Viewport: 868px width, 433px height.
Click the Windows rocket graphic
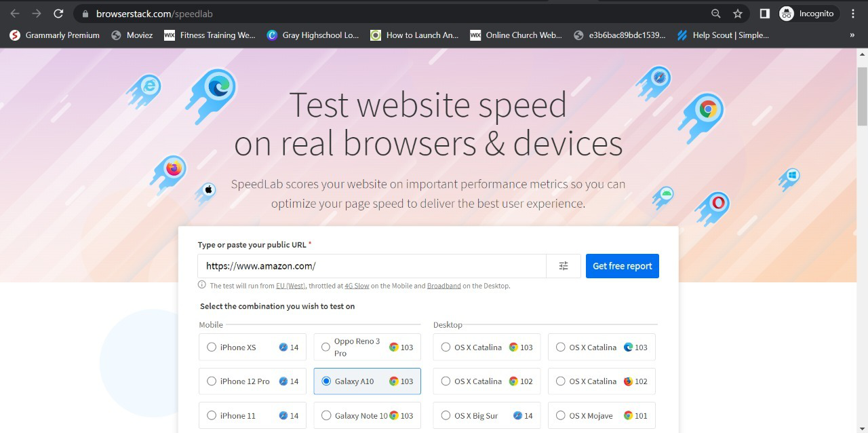coord(789,180)
